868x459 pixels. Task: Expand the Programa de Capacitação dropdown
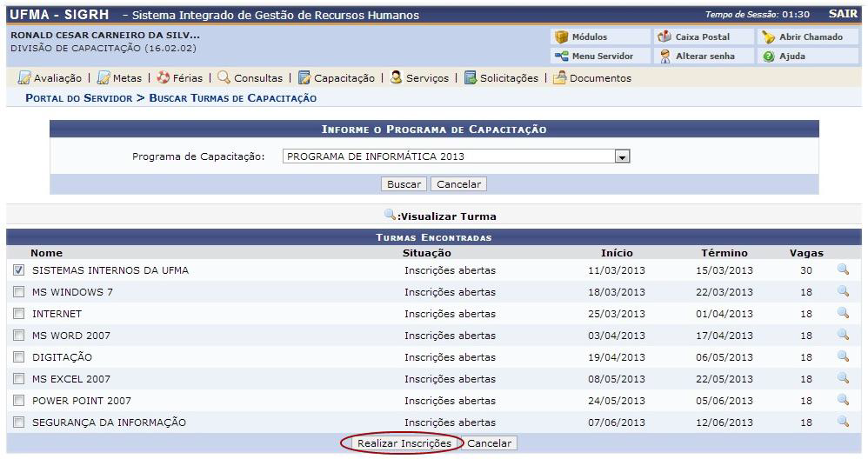(621, 156)
